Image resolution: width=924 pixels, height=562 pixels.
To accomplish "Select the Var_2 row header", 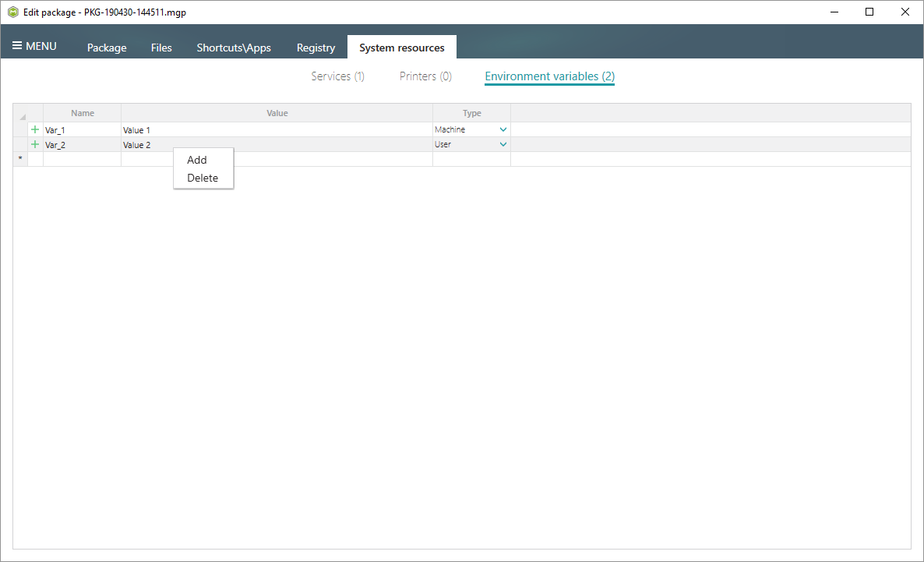I will (20, 144).
